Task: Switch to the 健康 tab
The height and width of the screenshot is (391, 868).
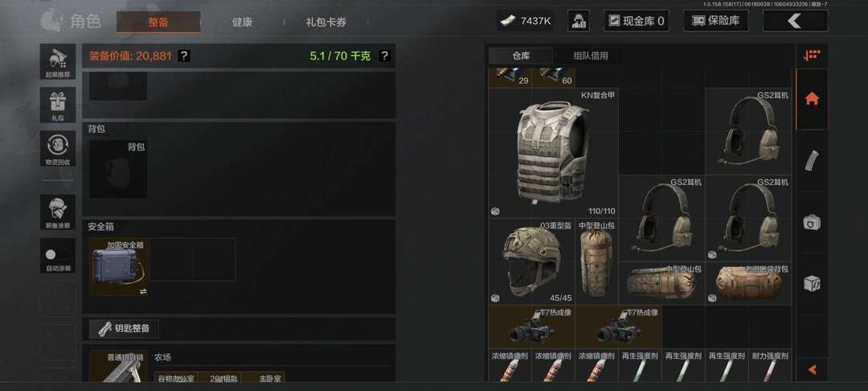Action: [242, 23]
